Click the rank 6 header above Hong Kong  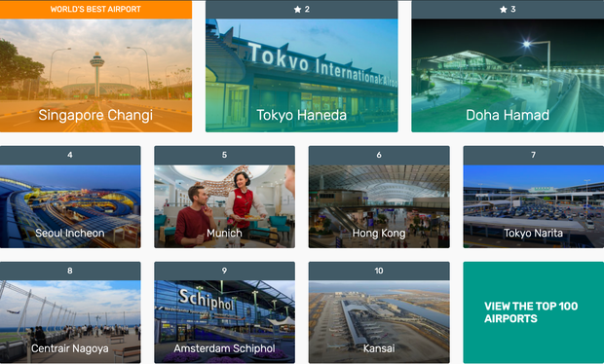pyautogui.click(x=379, y=156)
